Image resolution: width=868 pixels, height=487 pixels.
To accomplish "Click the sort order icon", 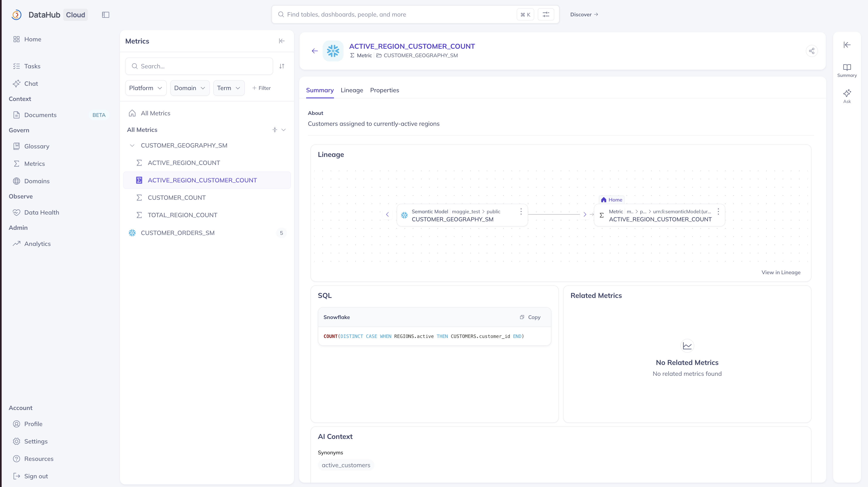I will click(x=282, y=66).
